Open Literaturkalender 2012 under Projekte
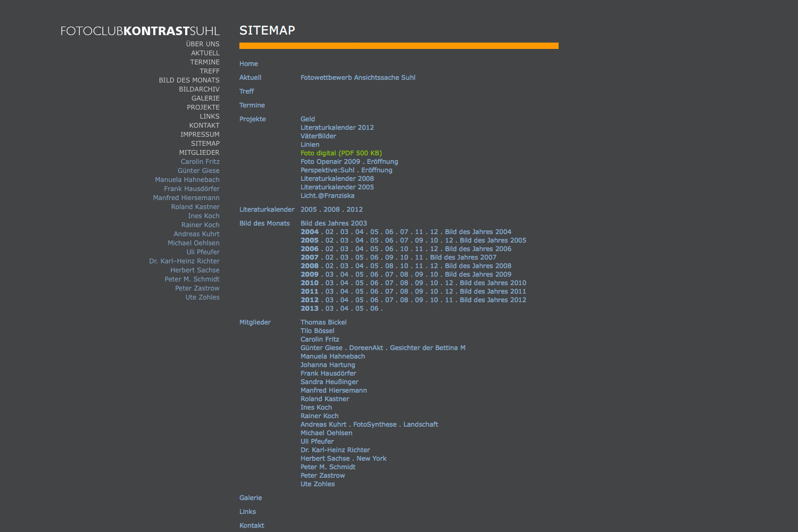This screenshot has width=798, height=532. [x=337, y=127]
